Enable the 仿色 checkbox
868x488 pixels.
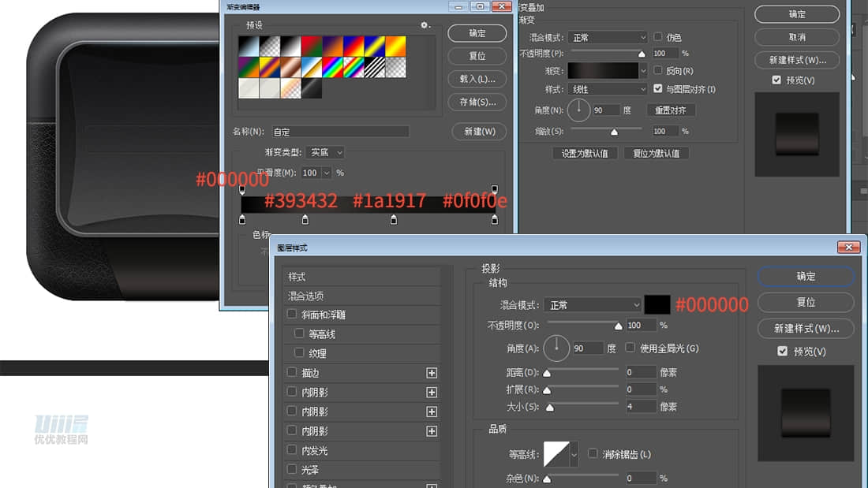657,37
